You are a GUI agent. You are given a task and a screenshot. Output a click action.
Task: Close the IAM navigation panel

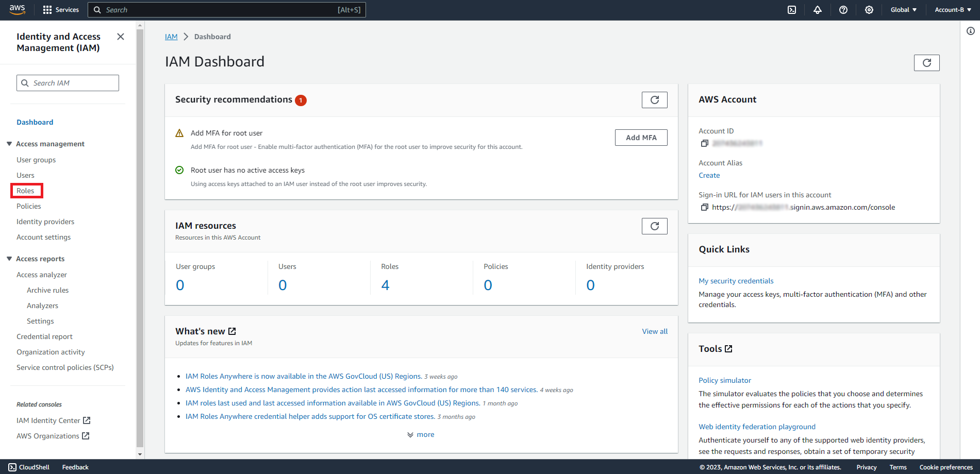(121, 37)
